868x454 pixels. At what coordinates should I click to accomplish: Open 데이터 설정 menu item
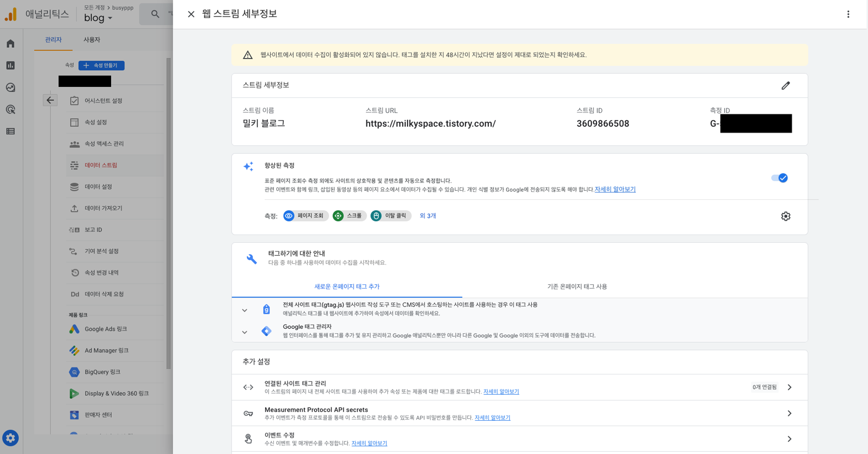click(115, 186)
